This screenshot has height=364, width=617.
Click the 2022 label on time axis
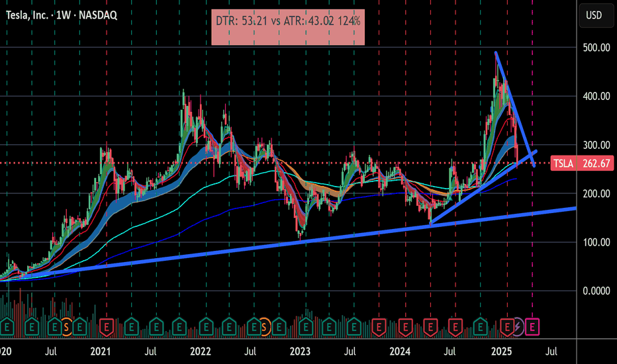[x=201, y=351]
